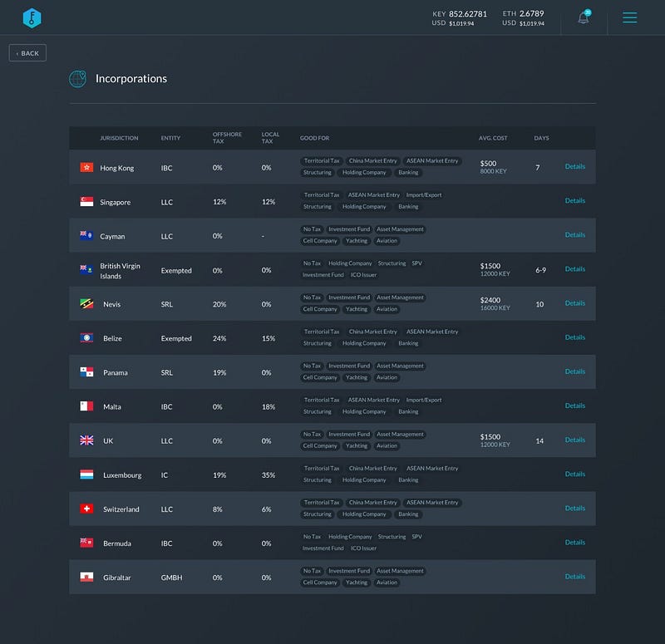Screen dimensions: 665x644
Task: Click the ENTITY column header
Action: click(170, 138)
